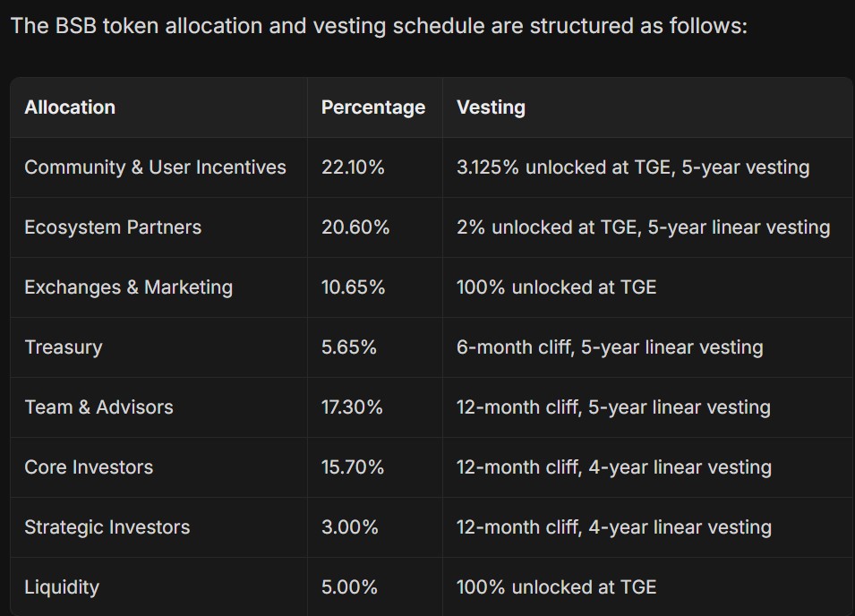
Task: Click the BSB token allocation intro sentence
Action: [379, 25]
